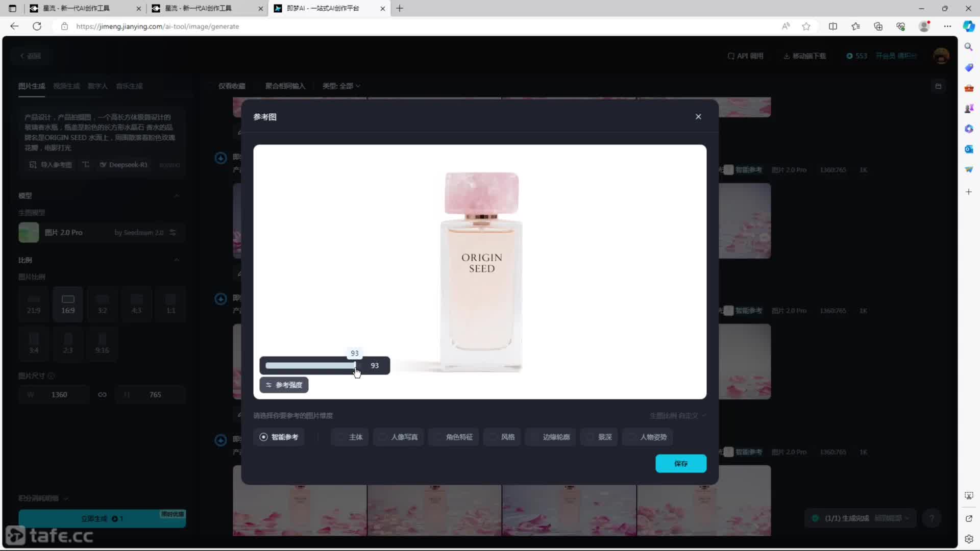The image size is (980, 551).
Task: Click the Deepseek-R1 prompt helper
Action: [124, 165]
